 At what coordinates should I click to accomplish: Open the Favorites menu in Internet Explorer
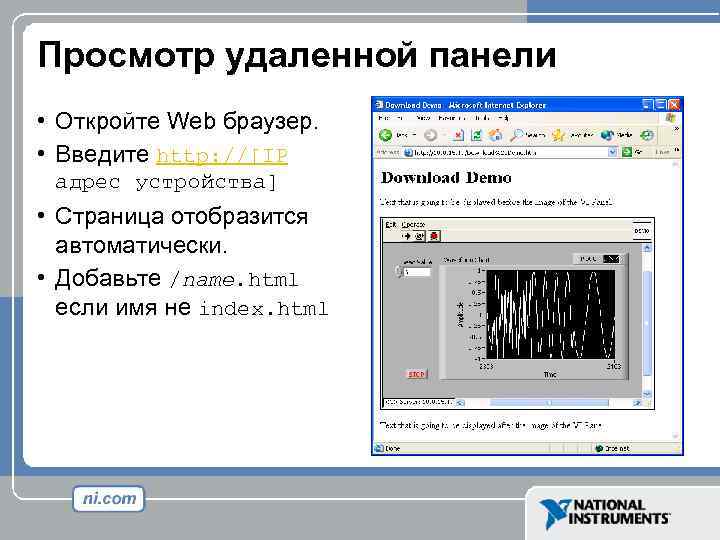coord(451,118)
